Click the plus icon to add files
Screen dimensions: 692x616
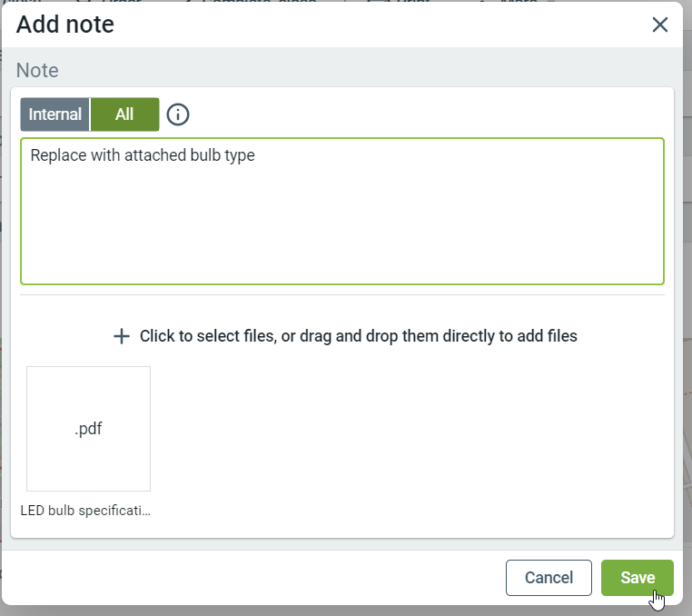click(x=122, y=336)
